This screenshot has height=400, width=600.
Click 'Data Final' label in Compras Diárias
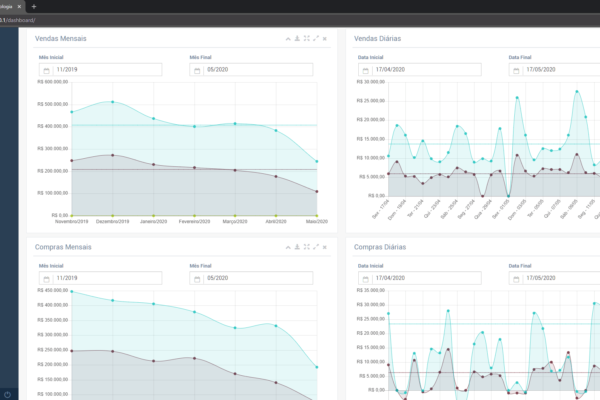point(520,266)
